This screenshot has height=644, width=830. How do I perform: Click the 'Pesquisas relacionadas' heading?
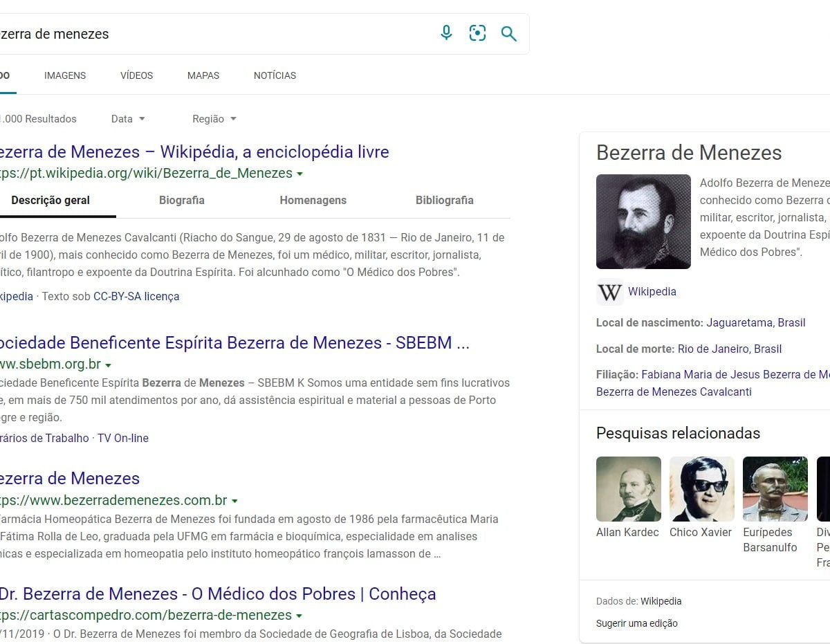(678, 433)
